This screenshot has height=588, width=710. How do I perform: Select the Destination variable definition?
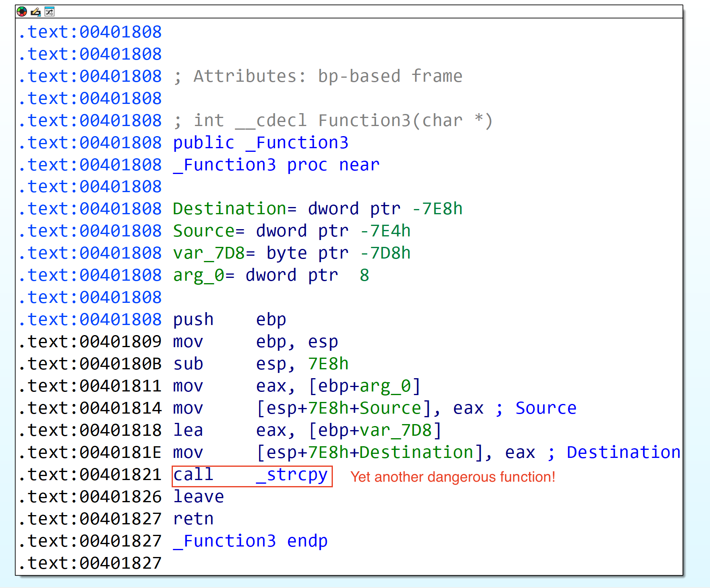point(229,209)
